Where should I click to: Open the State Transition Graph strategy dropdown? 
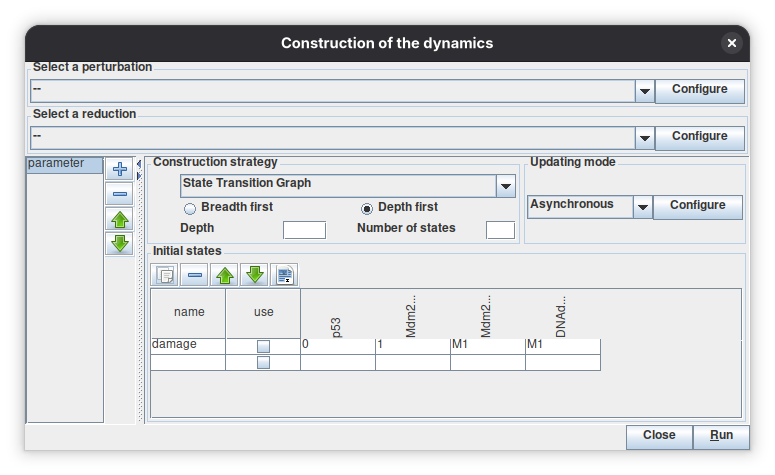click(505, 186)
